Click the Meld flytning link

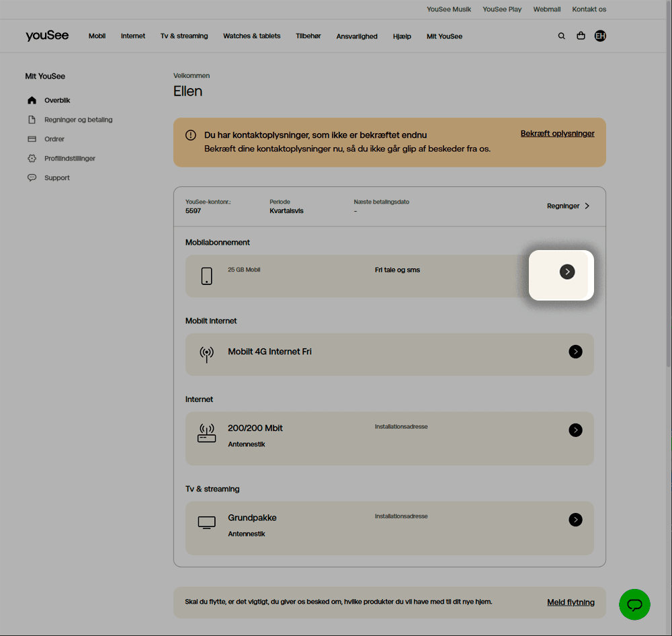[x=571, y=602]
